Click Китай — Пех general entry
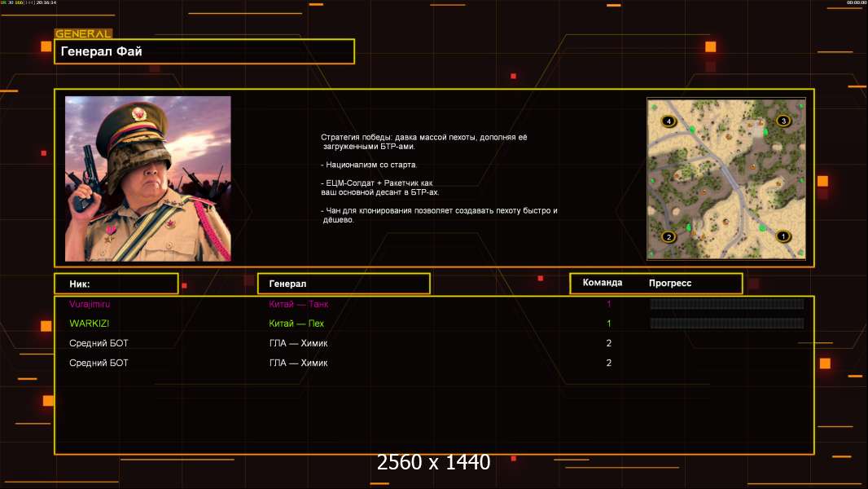 tap(296, 324)
